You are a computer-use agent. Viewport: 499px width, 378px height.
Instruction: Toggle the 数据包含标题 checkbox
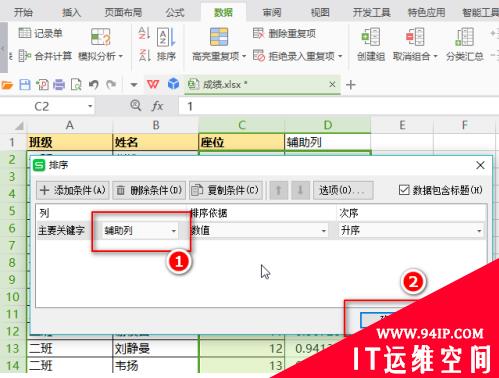pos(404,190)
